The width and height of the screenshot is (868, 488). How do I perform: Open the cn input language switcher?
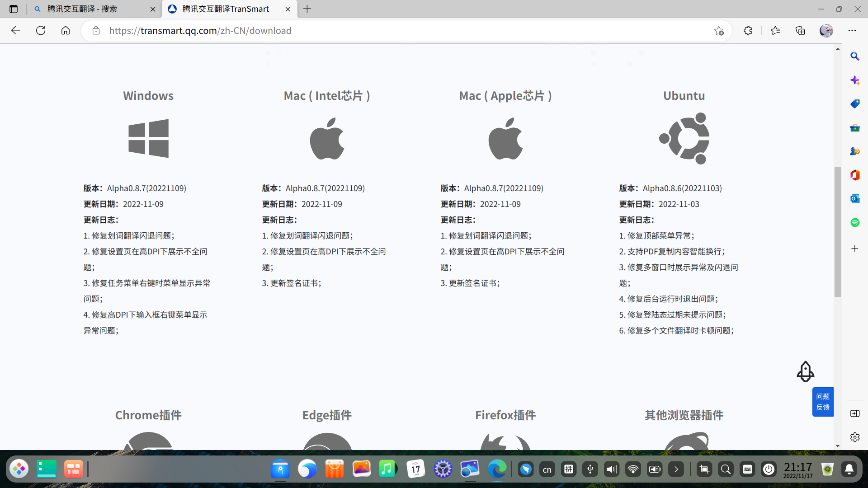tap(547, 469)
